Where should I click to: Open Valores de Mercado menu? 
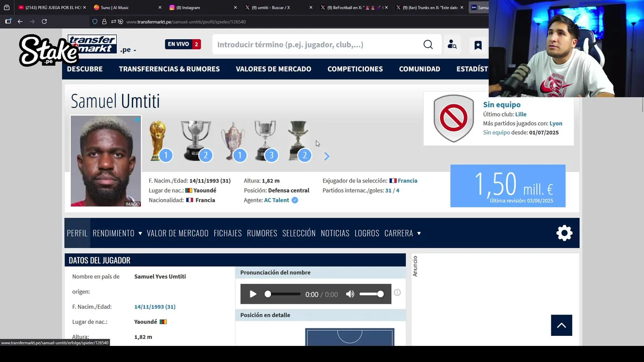[x=274, y=69]
